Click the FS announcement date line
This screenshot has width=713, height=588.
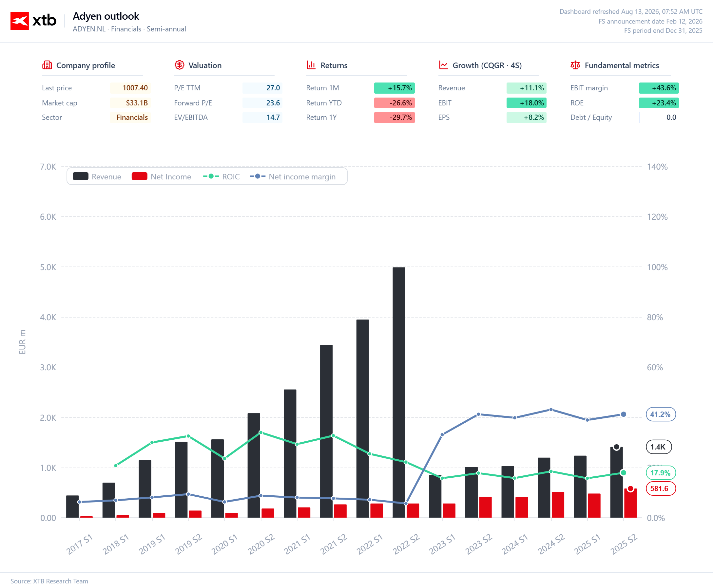click(650, 21)
